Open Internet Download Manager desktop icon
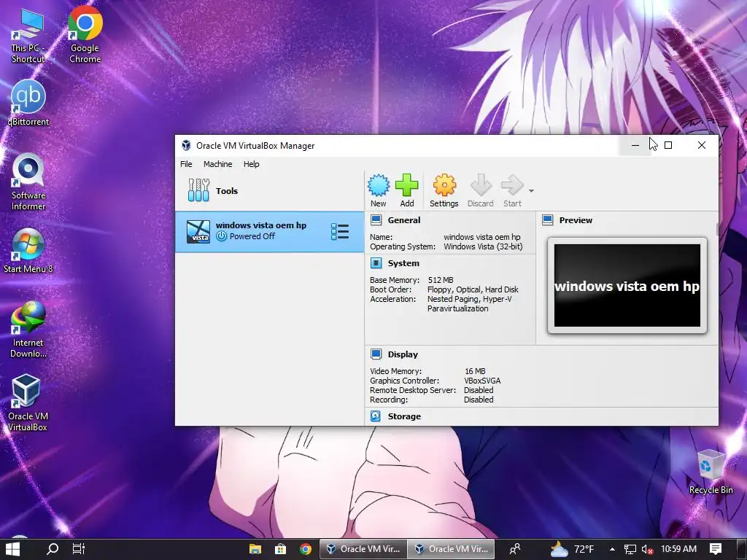 click(x=28, y=330)
